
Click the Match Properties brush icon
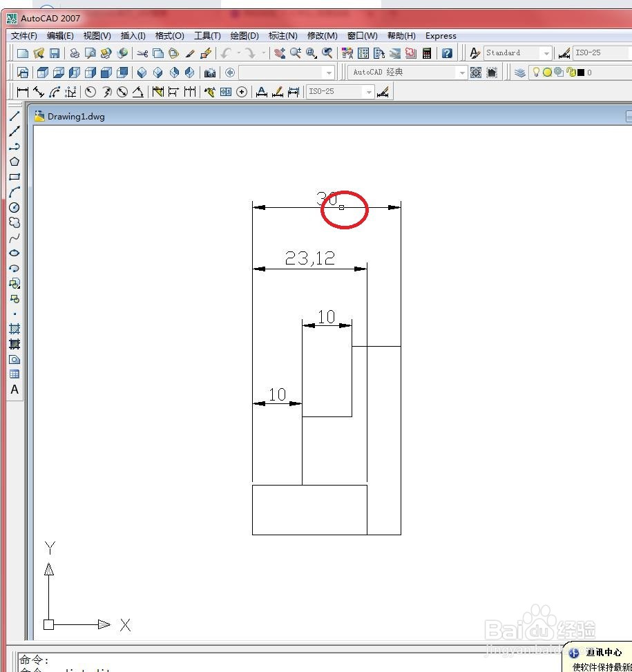coord(190,53)
